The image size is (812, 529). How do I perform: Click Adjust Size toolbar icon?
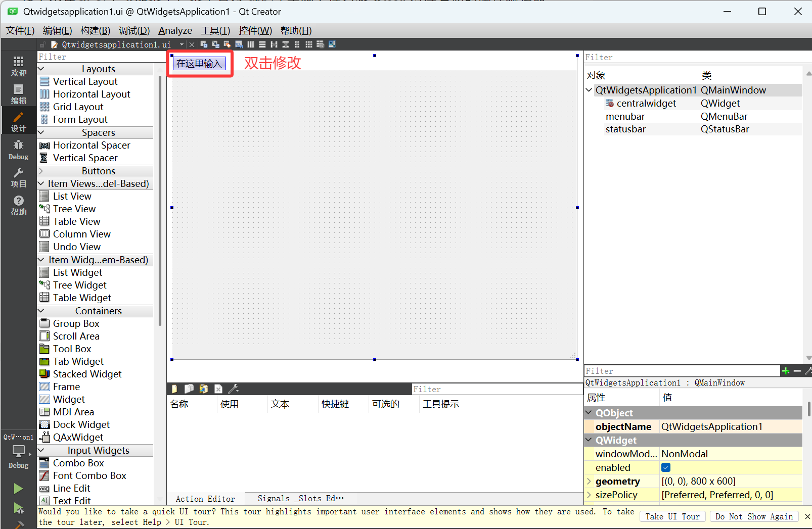(x=332, y=44)
